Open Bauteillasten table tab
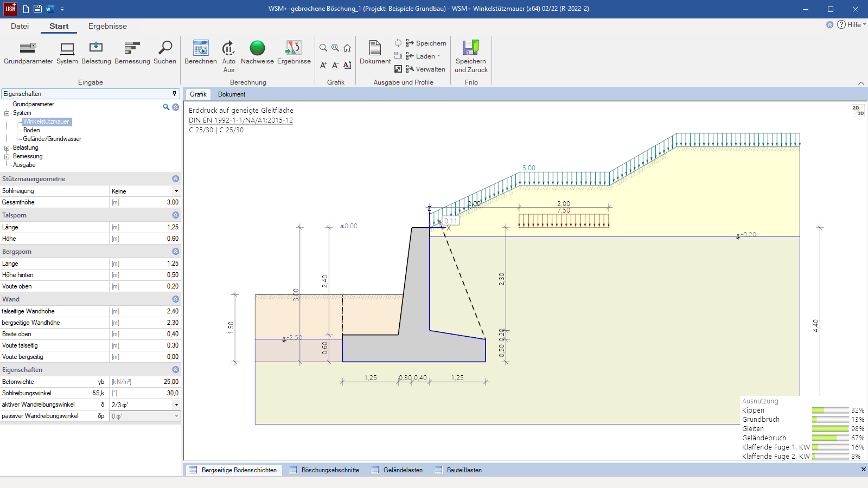The height and width of the screenshot is (488, 868). pyautogui.click(x=458, y=470)
